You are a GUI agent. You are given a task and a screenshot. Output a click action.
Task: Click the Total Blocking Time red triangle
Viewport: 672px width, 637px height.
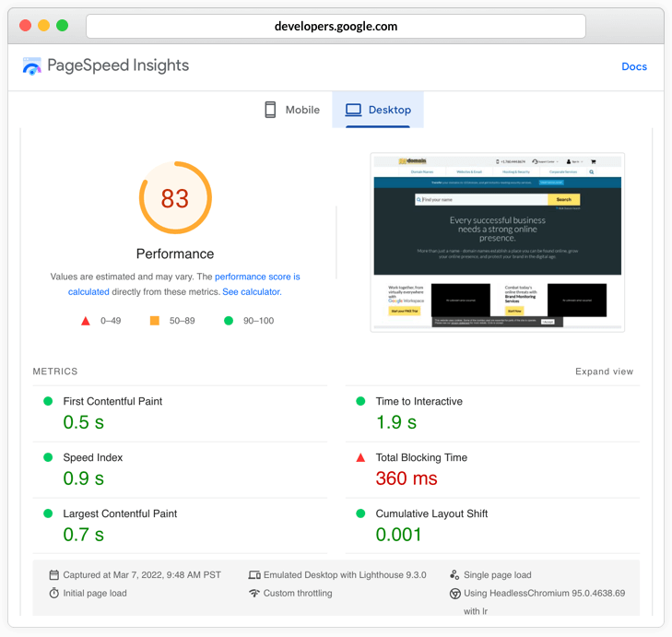(x=360, y=457)
